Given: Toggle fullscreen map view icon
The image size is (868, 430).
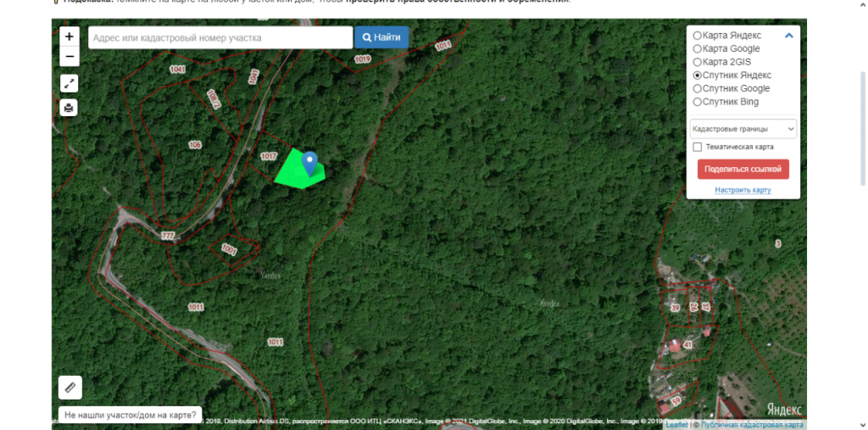Looking at the screenshot, I should 69,84.
